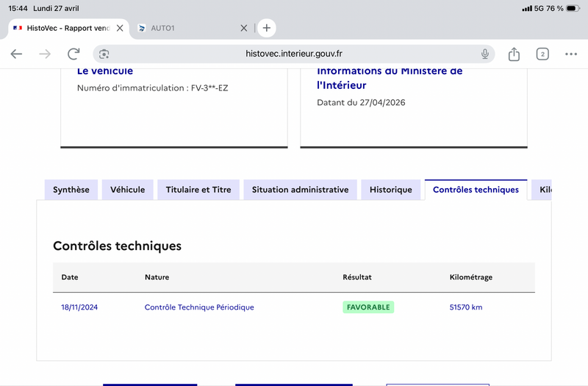Tap the microphone dictation icon
This screenshot has width=588, height=386.
pyautogui.click(x=485, y=54)
